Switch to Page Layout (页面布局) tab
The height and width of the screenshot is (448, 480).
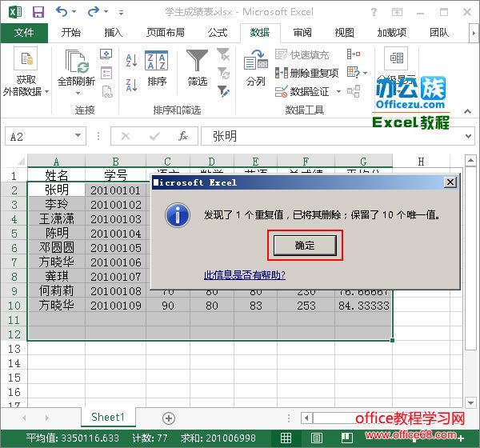point(166,33)
